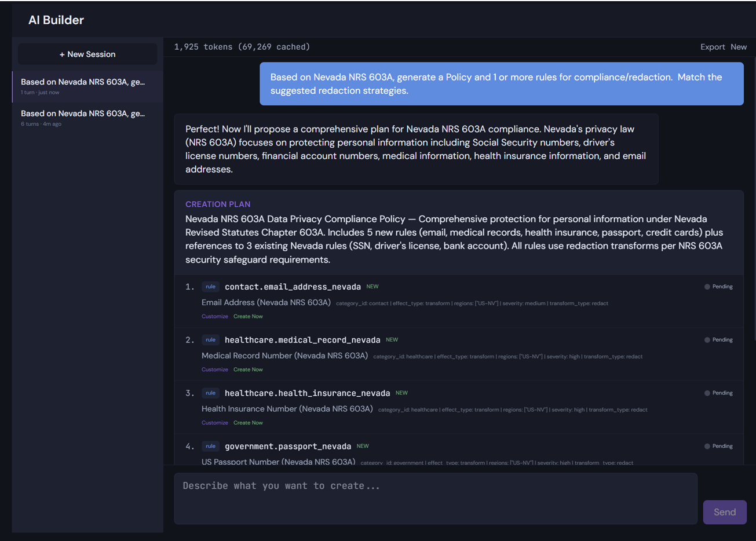Create Now for healthcare.medical_record_nevada rule

pos(248,370)
